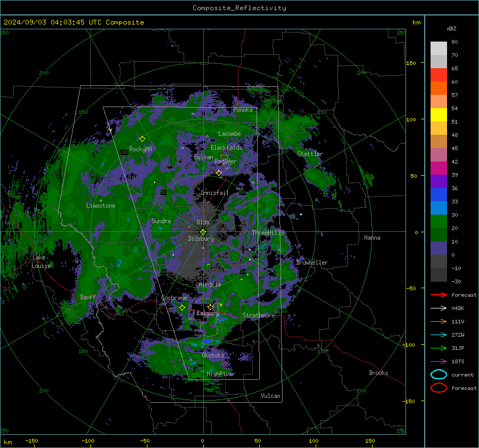
Task: Click the current legend text label
Action: [x=463, y=375]
